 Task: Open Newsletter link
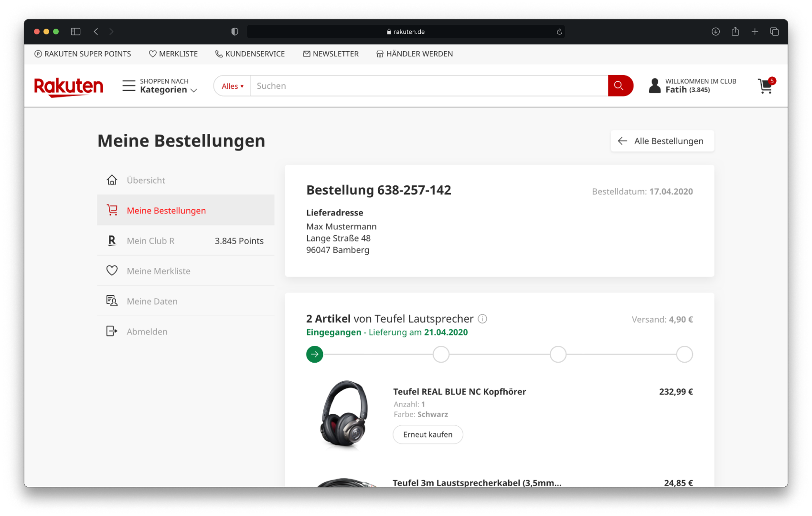click(x=331, y=54)
